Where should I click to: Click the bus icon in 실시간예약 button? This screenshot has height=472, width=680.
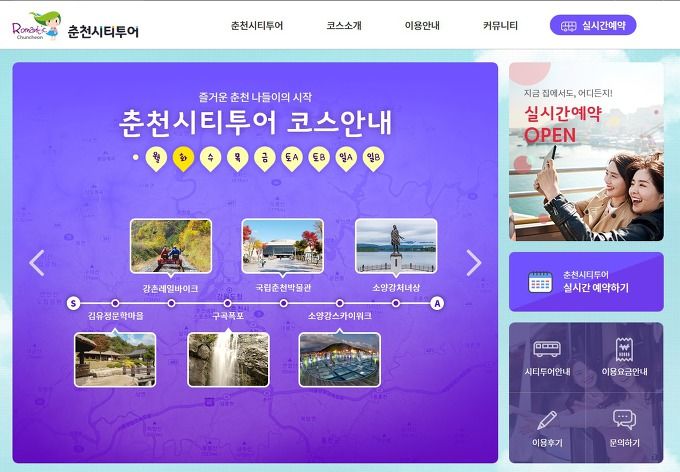pos(568,26)
